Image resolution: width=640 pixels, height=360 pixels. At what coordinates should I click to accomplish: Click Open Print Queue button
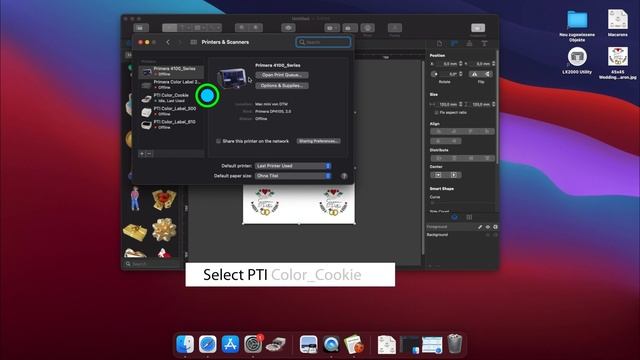click(282, 75)
